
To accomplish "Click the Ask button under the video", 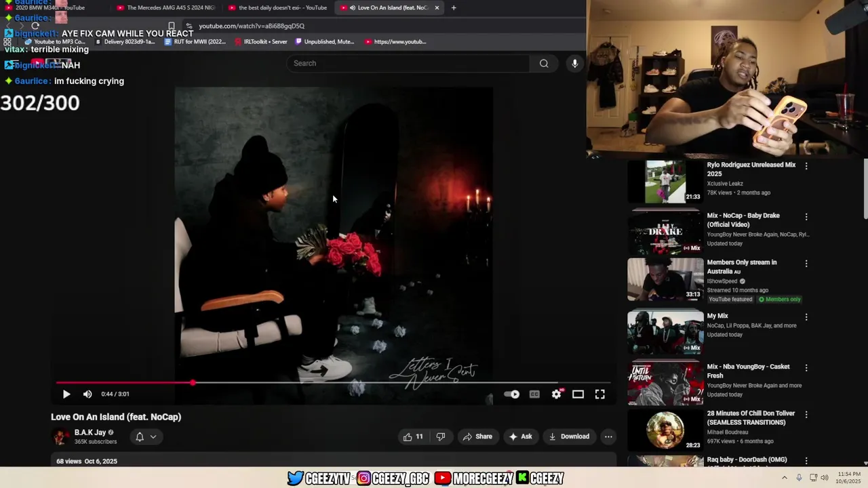I will pyautogui.click(x=520, y=436).
